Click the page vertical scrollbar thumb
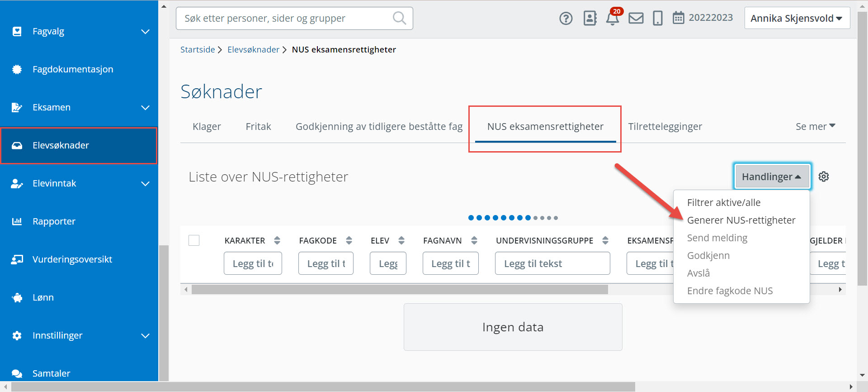This screenshot has height=392, width=868. tap(862, 148)
